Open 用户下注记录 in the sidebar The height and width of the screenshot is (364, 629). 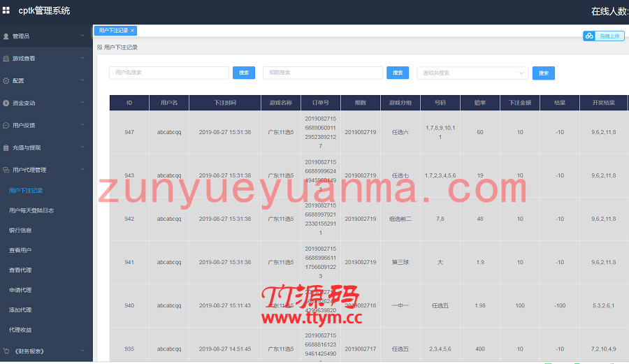point(26,191)
